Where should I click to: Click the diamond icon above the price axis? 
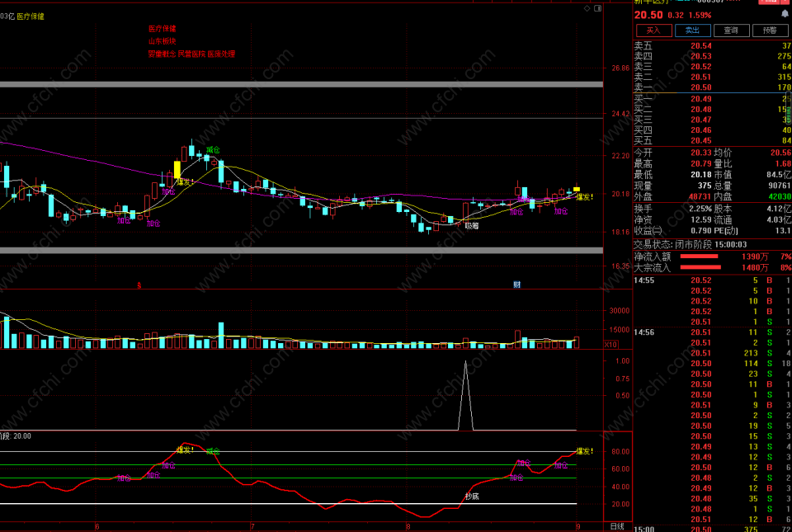click(x=587, y=8)
